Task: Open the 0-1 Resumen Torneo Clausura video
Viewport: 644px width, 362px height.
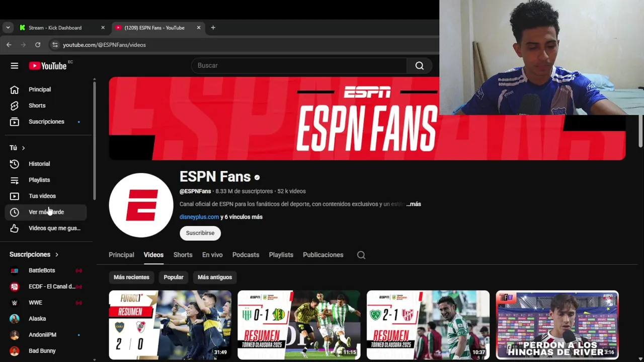Action: (x=299, y=325)
